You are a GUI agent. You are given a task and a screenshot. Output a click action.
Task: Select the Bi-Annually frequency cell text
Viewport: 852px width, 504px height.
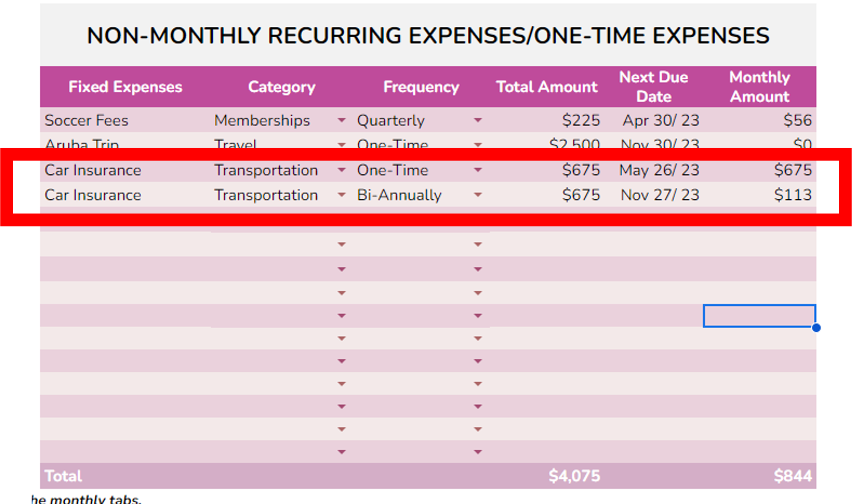399,195
